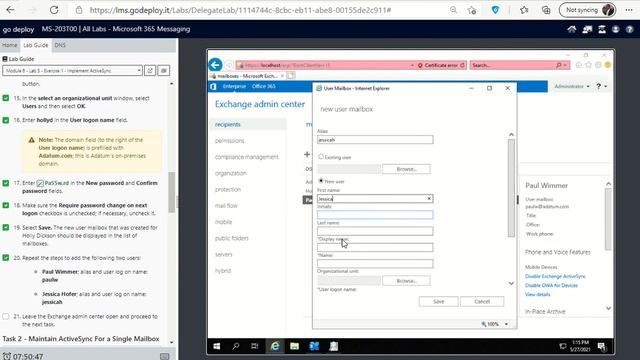Image resolution: width=640 pixels, height=360 pixels.
Task: Switch to the DNS tab
Action: (x=60, y=45)
